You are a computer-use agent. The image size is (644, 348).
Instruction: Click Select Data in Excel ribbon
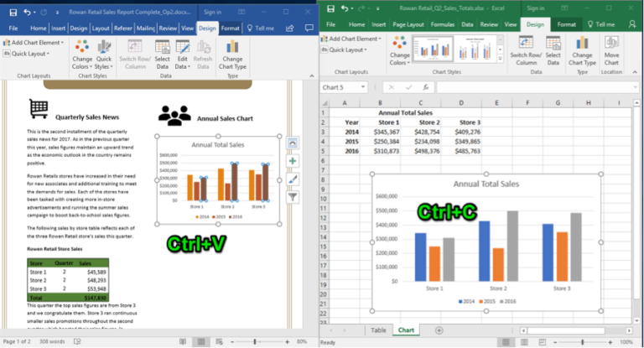[x=553, y=51]
